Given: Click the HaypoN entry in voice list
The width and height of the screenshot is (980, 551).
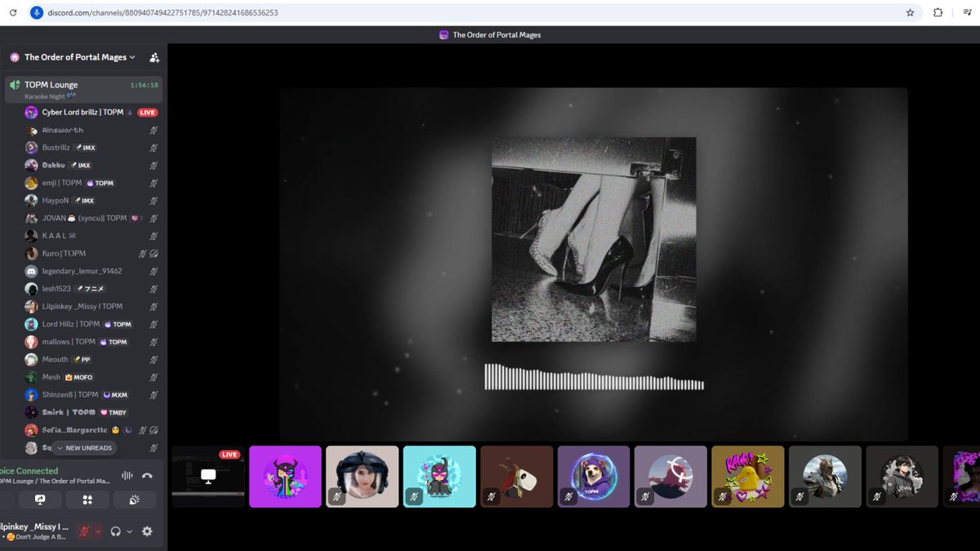Looking at the screenshot, I should [x=91, y=201].
